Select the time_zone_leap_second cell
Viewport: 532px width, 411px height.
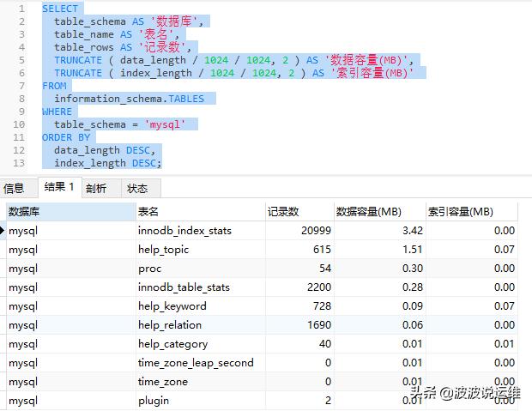(201, 363)
